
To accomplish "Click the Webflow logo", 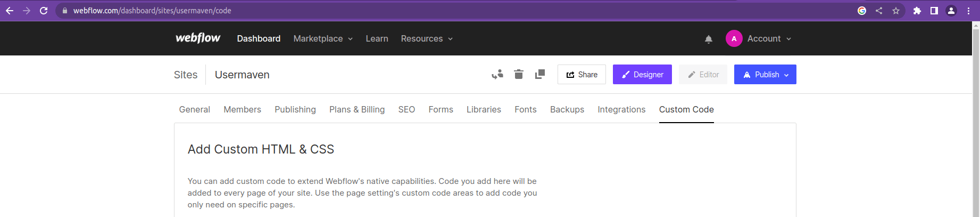I will tap(198, 38).
